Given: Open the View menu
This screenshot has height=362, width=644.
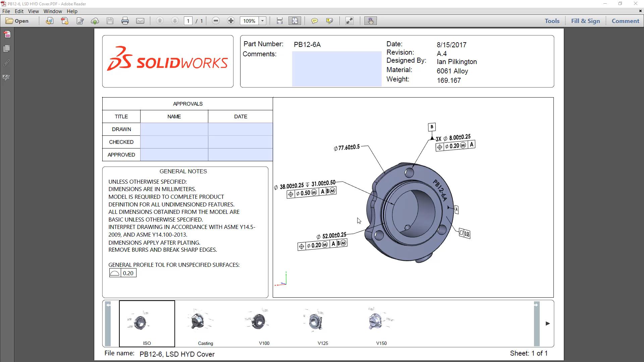Looking at the screenshot, I should point(33,11).
